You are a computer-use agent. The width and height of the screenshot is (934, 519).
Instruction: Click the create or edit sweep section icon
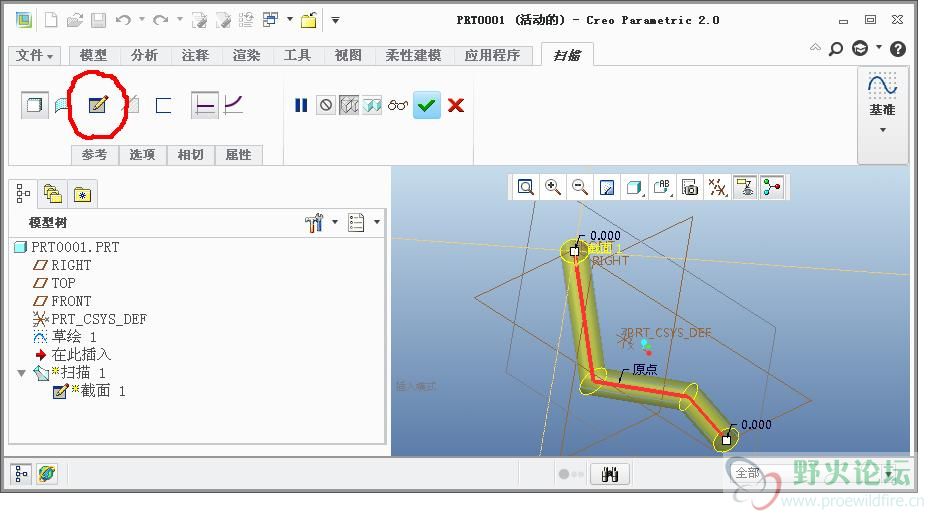[x=98, y=105]
